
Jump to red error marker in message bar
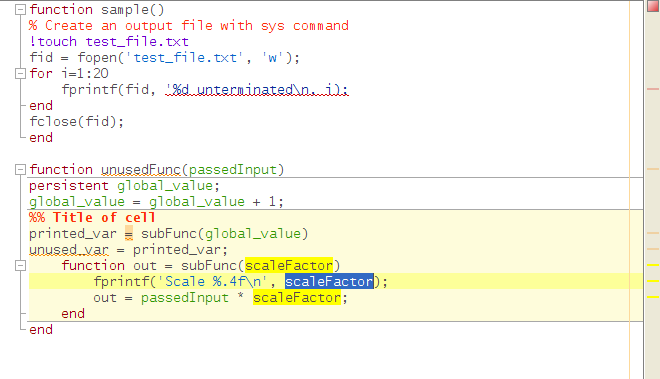tap(653, 89)
